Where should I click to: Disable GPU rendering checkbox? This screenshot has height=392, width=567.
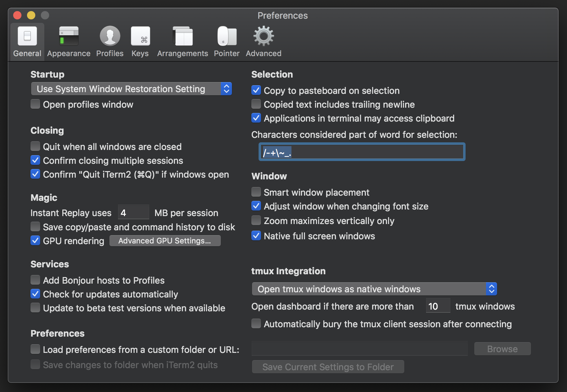tap(35, 241)
